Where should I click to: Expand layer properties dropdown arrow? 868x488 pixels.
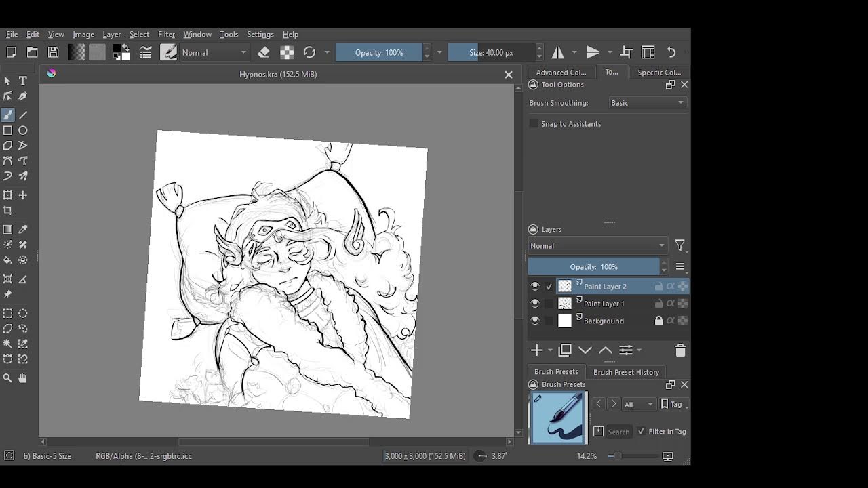pos(639,350)
